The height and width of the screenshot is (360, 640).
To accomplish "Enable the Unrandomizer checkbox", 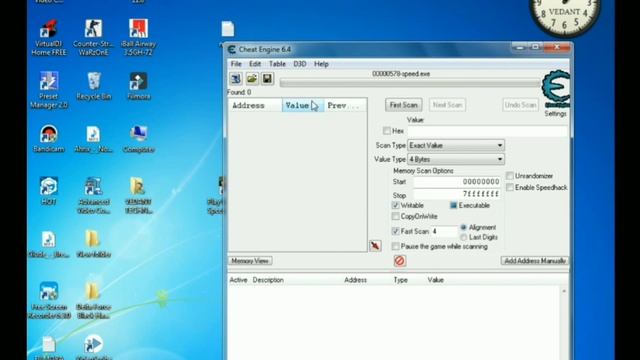I will (510, 176).
